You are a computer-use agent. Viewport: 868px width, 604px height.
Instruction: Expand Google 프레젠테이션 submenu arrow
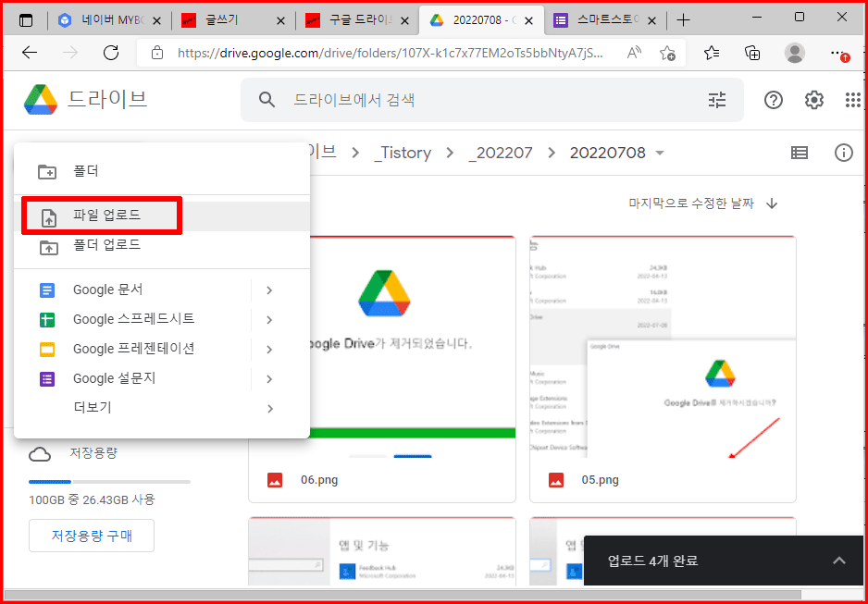(269, 350)
